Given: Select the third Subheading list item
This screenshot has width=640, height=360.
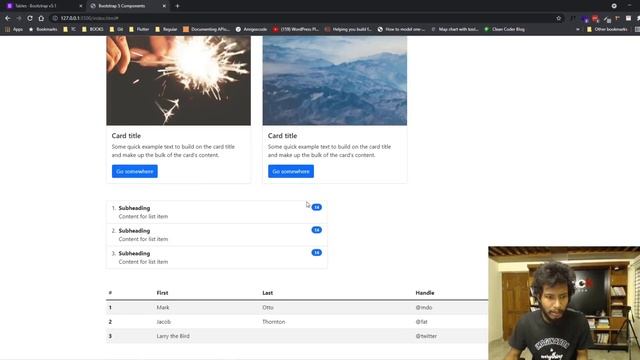Looking at the screenshot, I should click(x=216, y=258).
